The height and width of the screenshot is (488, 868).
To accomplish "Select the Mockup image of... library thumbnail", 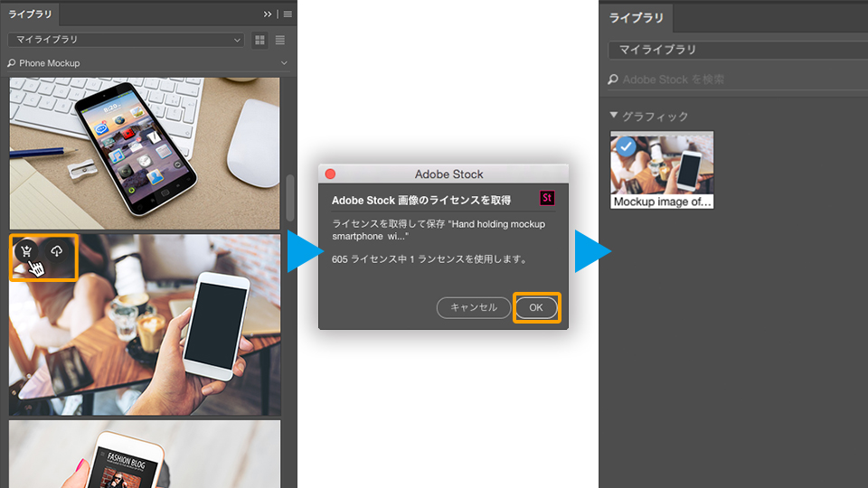I will 662,170.
